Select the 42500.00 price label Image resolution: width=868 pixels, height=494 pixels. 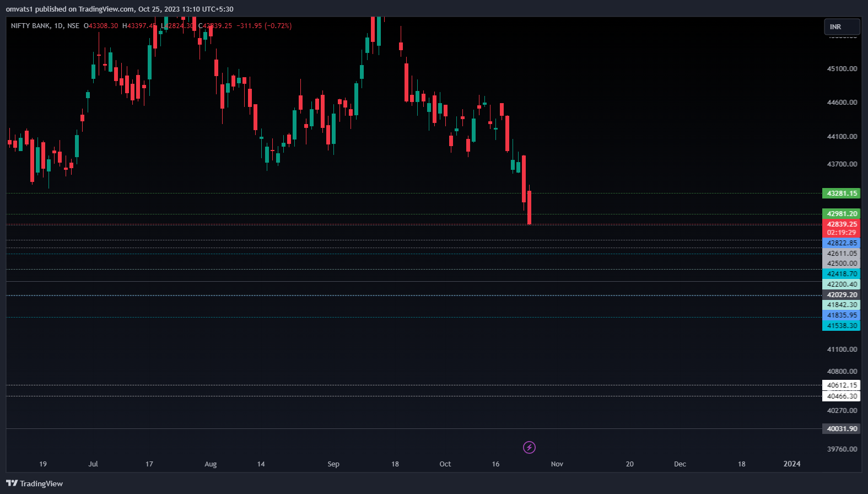[x=842, y=264]
